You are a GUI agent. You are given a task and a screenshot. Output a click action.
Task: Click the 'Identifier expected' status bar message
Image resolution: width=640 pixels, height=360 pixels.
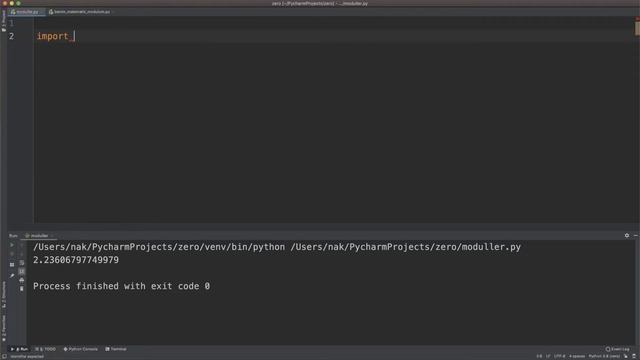(x=27, y=356)
